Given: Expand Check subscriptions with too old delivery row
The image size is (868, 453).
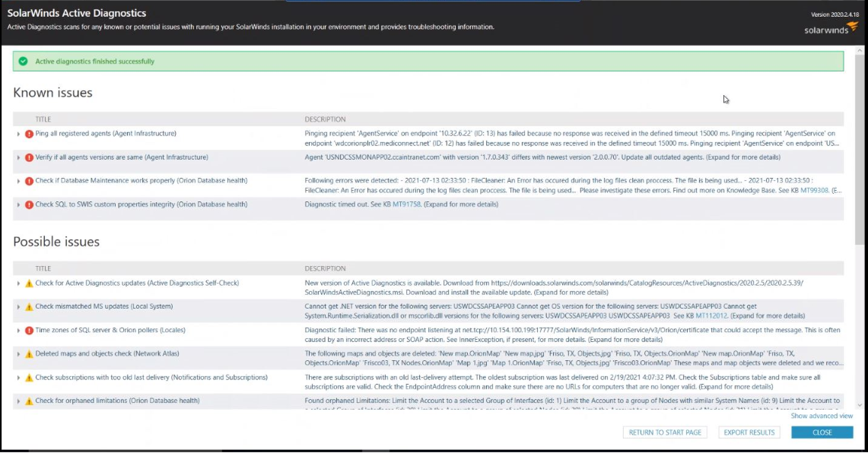Looking at the screenshot, I should (18, 378).
